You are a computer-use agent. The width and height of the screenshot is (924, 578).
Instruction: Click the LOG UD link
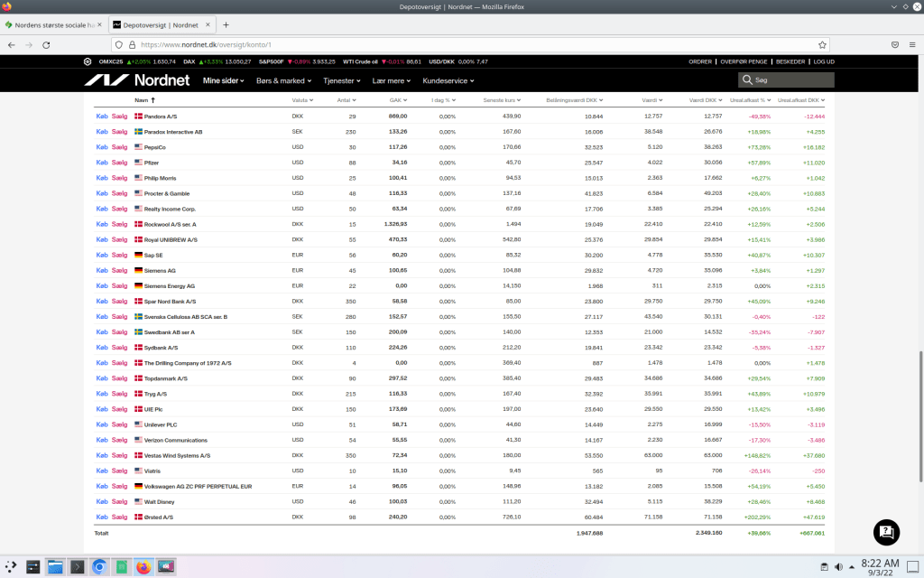point(823,61)
